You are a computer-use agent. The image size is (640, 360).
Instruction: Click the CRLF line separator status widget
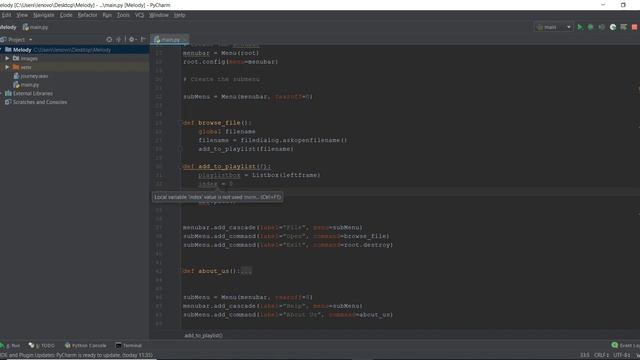click(601, 355)
